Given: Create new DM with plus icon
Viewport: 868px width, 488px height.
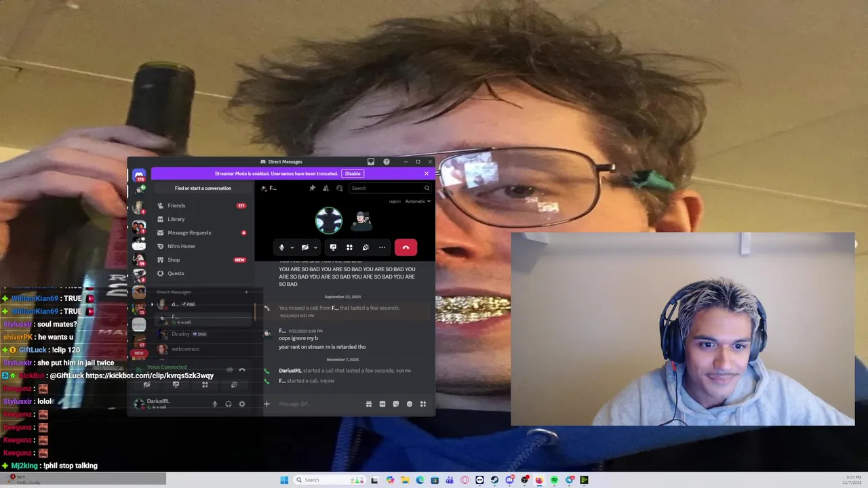Looking at the screenshot, I should [x=246, y=292].
